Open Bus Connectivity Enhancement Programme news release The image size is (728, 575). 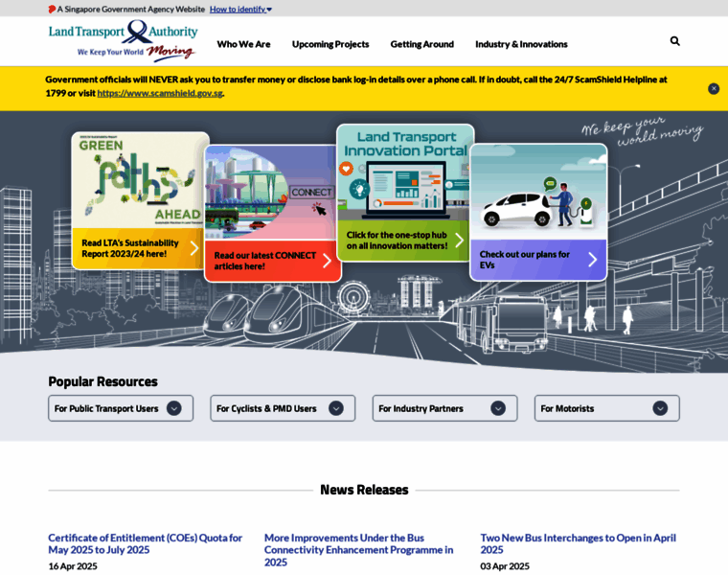[359, 550]
